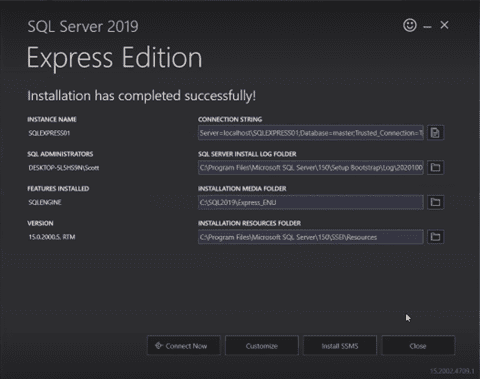Select the version 15.0.2000.5, RTM text
480x379 pixels.
point(52,237)
